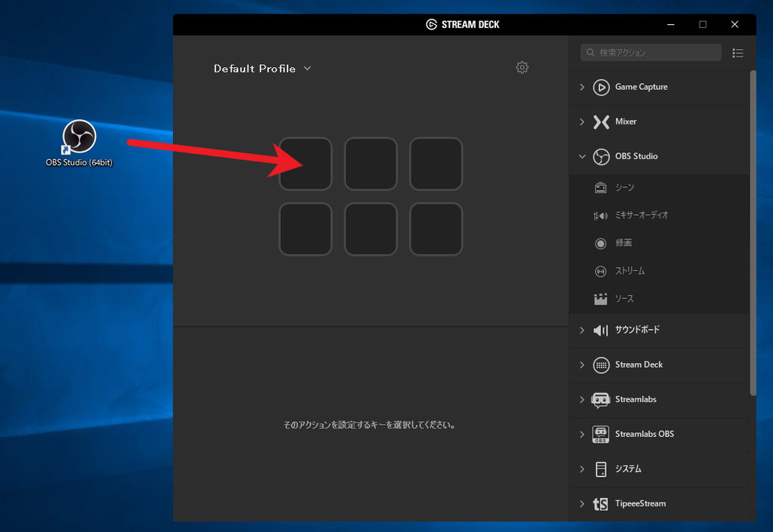Select the top-left Stream Deck key
The image size is (773, 532).
click(x=306, y=164)
